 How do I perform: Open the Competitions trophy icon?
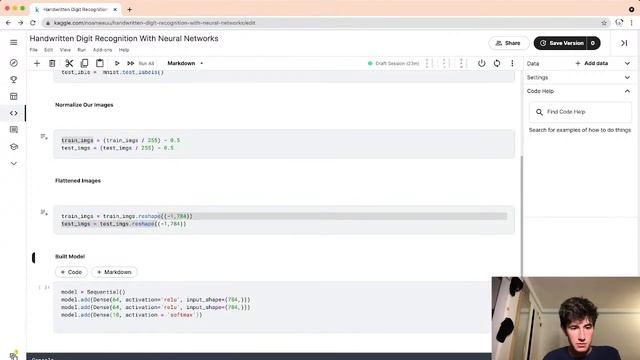[13, 80]
